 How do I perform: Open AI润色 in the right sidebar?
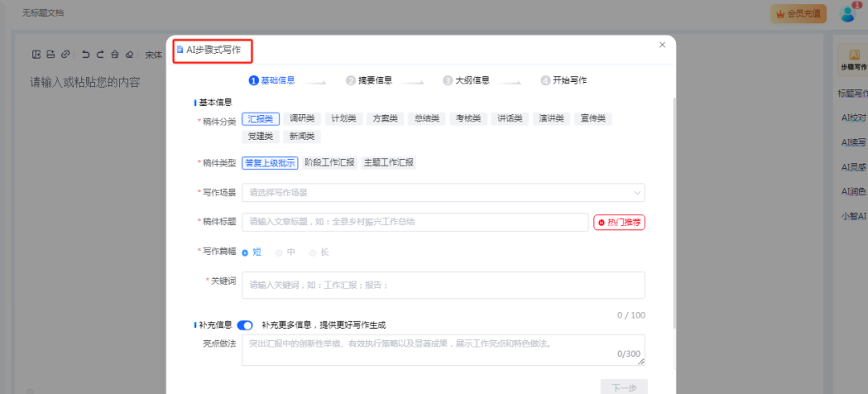click(x=853, y=191)
